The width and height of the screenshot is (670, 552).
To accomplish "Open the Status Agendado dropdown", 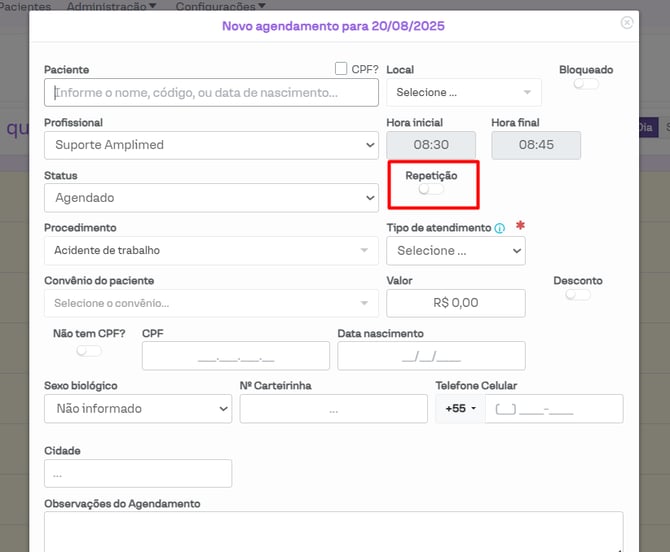I will click(211, 198).
